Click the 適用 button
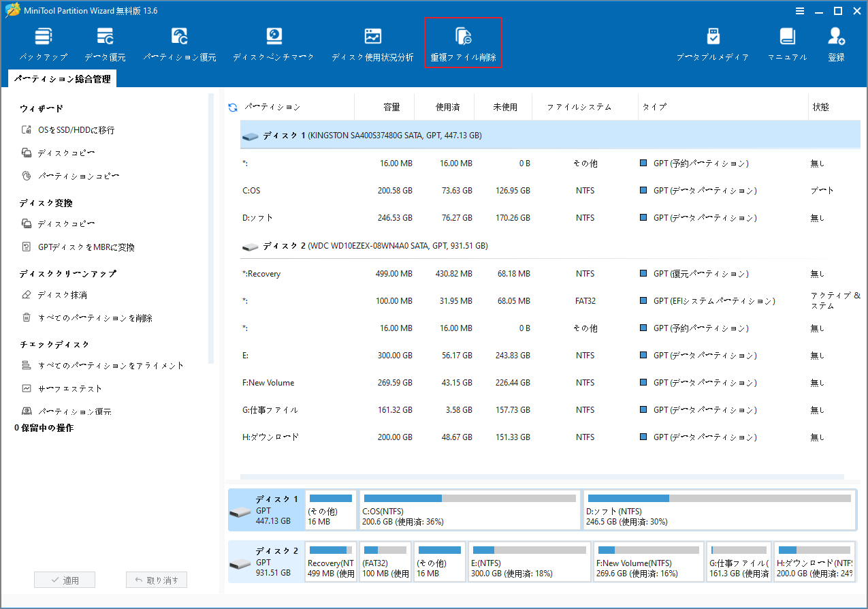The width and height of the screenshot is (868, 609). point(65,580)
